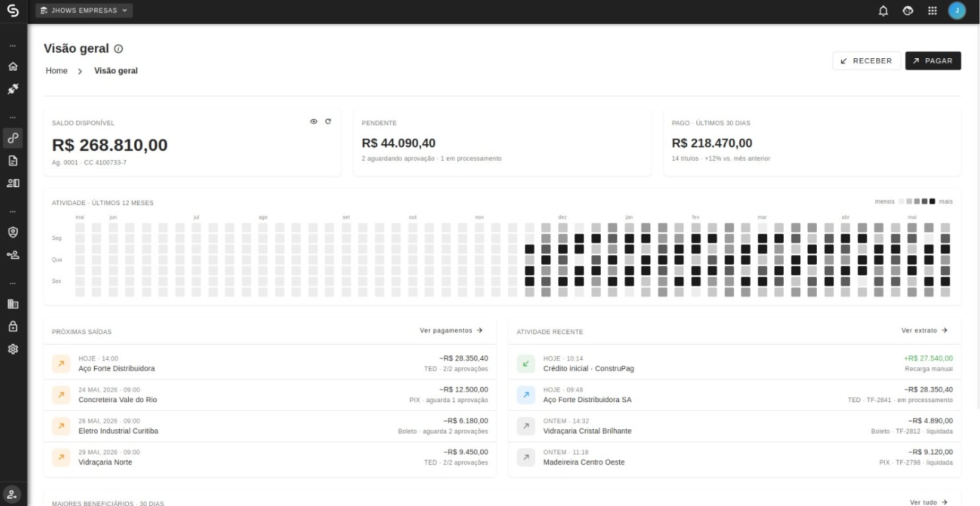This screenshot has width=980, height=506.
Task: Click the paid amount R$ 218.470,00
Action: [x=712, y=143]
